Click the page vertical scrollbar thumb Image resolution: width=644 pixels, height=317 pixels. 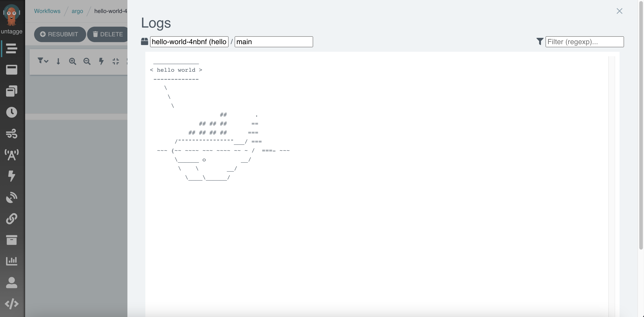pyautogui.click(x=641, y=125)
